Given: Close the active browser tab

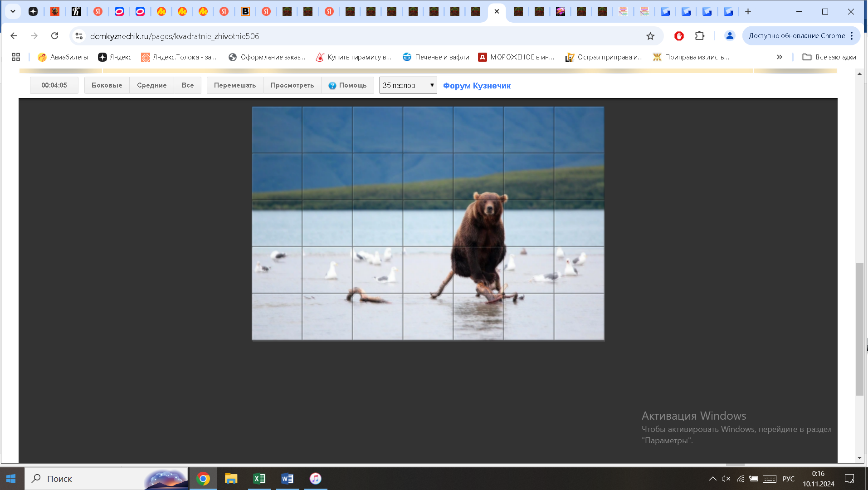Looking at the screenshot, I should (497, 11).
